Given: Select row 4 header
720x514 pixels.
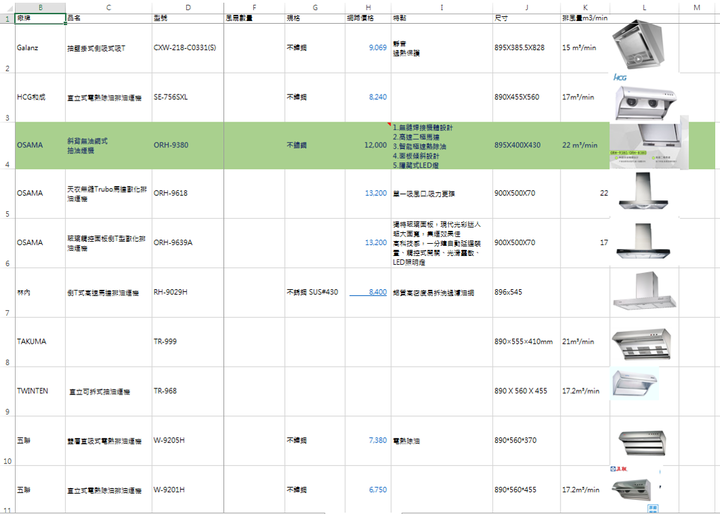Looking at the screenshot, I should (7, 146).
